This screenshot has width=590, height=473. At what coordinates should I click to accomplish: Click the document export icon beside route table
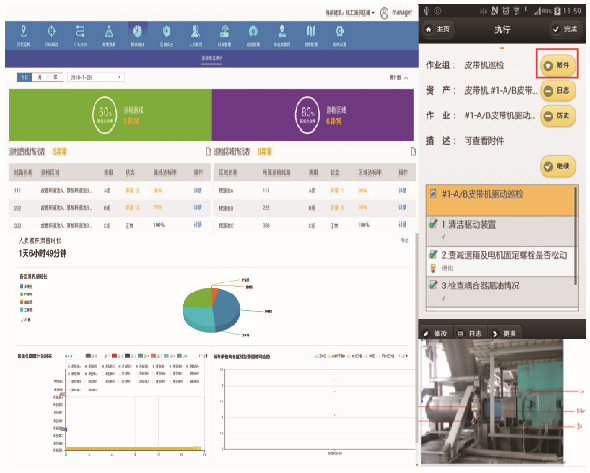208,152
